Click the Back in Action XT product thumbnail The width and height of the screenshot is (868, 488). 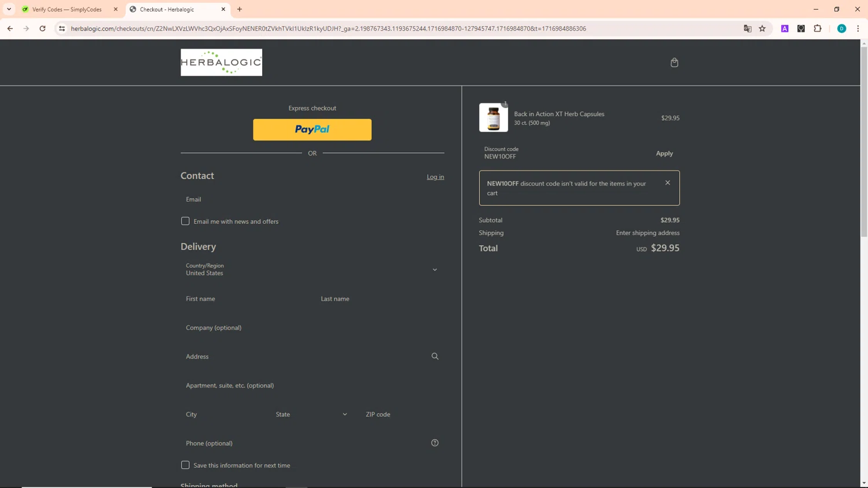tap(494, 117)
